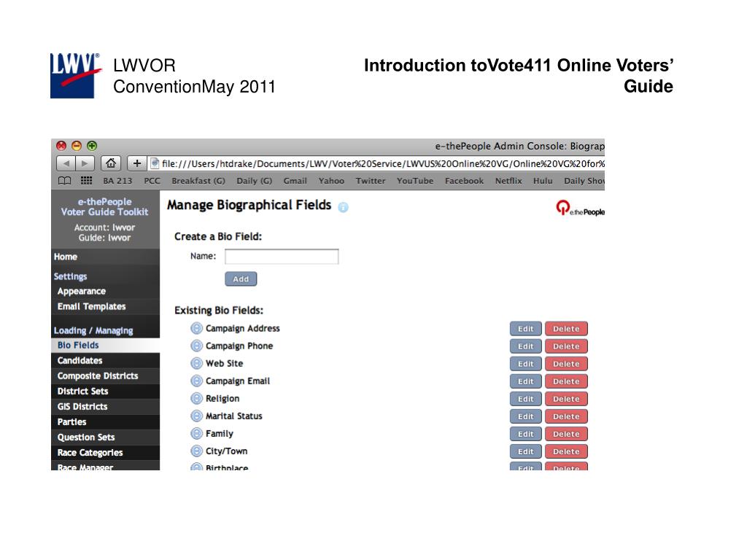Delete the Family field
747x560 pixels.
566,435
